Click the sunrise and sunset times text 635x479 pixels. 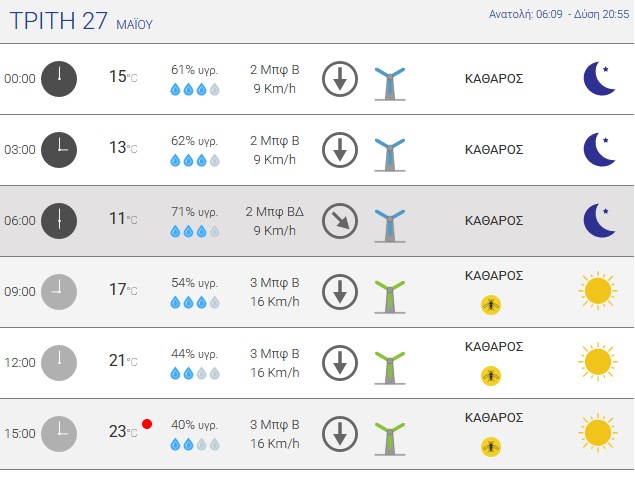[x=559, y=14]
